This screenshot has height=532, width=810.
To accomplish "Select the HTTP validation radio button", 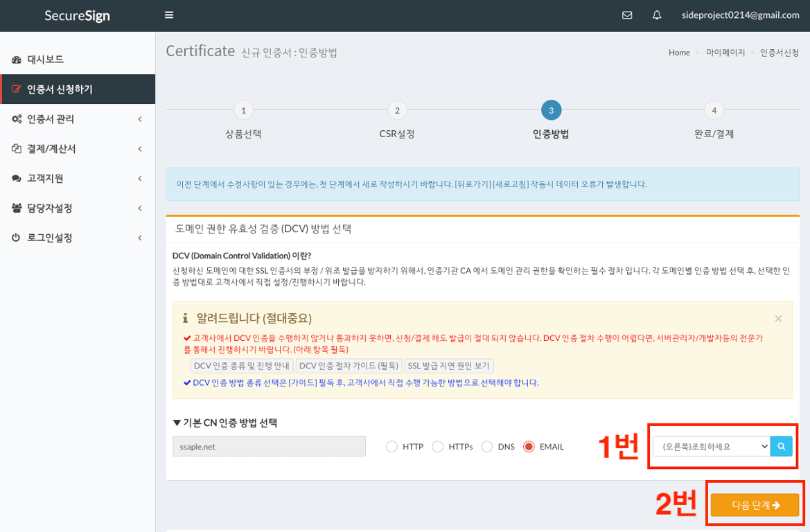I will pyautogui.click(x=391, y=446).
